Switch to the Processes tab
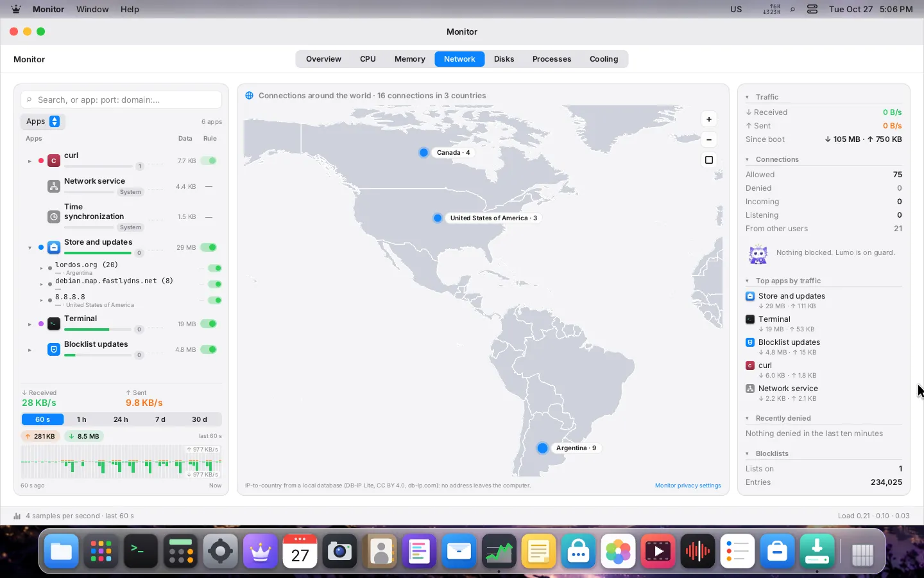Image resolution: width=924 pixels, height=578 pixels. tap(552, 59)
